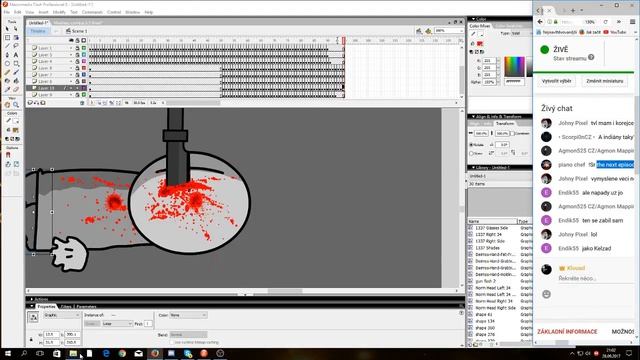Open ZÁKLADNÍ INFORMACE tab in browser
Screen dimensions: 640x360
[567, 332]
